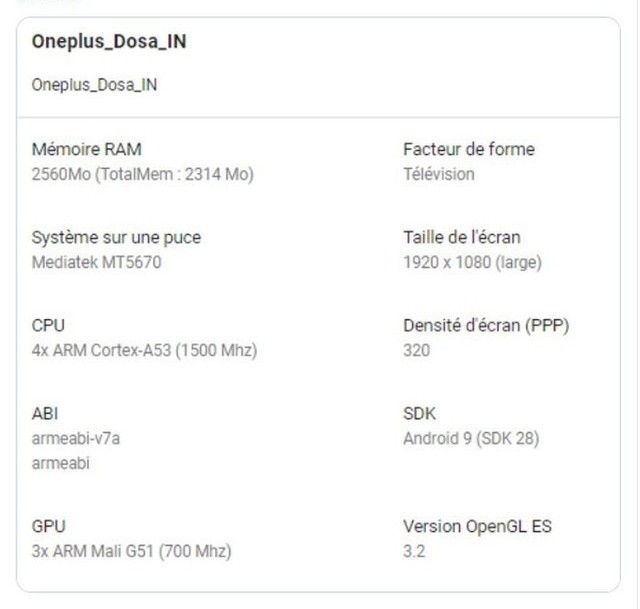
Task: Select the 2560Mo TotalMem value
Action: click(143, 174)
